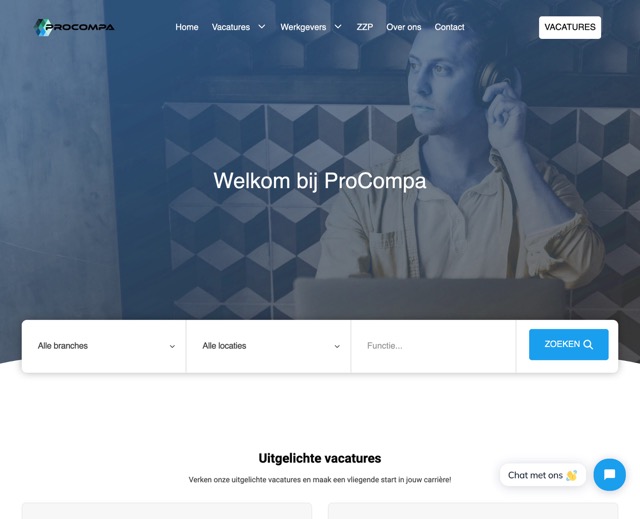Open the Contact page link
This screenshot has height=519, width=640.
pyautogui.click(x=449, y=27)
